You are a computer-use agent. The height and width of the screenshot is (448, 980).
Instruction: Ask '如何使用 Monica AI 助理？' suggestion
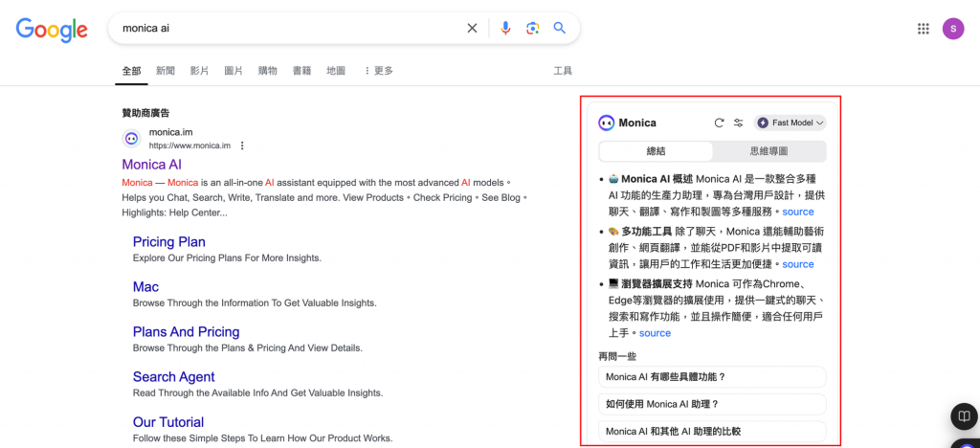pyautogui.click(x=712, y=404)
